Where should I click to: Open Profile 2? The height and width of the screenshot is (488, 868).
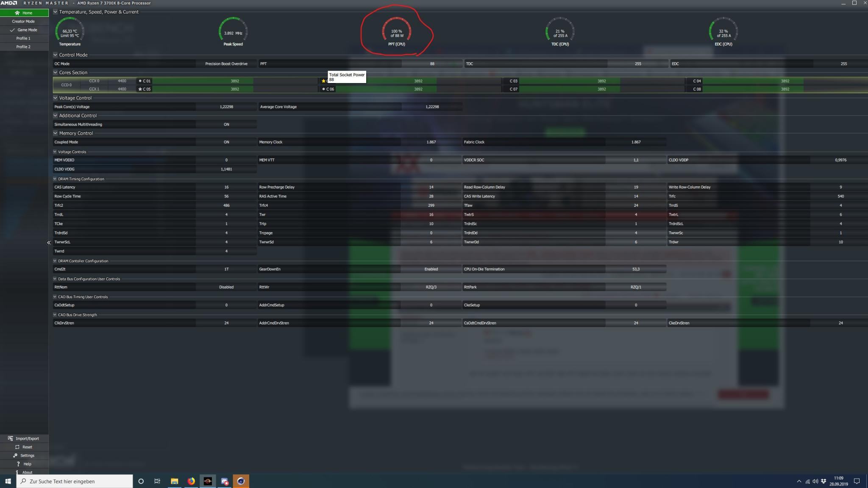24,47
